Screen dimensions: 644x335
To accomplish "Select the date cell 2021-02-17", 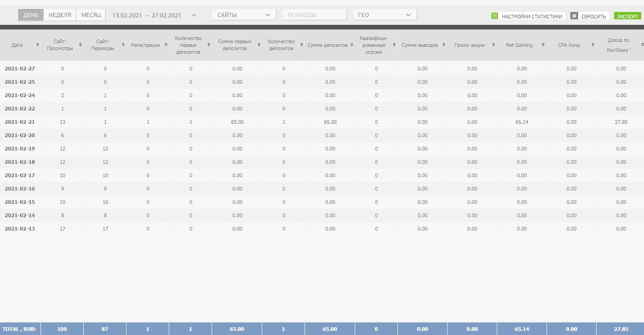I will (20, 175).
